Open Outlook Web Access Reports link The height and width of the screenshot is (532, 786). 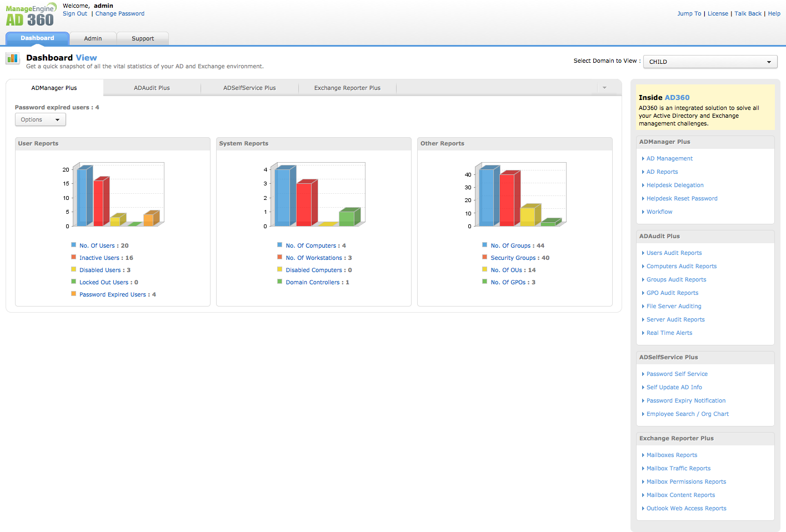[x=687, y=508]
